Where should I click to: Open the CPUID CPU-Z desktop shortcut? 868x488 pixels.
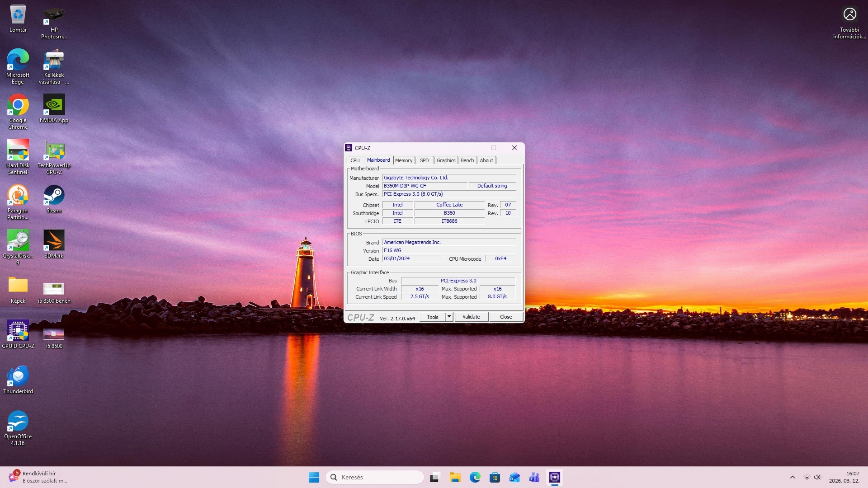18,331
